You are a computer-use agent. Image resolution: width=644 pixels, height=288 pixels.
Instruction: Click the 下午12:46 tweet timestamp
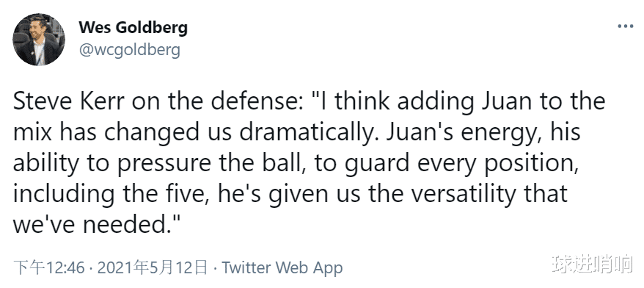coord(49,268)
